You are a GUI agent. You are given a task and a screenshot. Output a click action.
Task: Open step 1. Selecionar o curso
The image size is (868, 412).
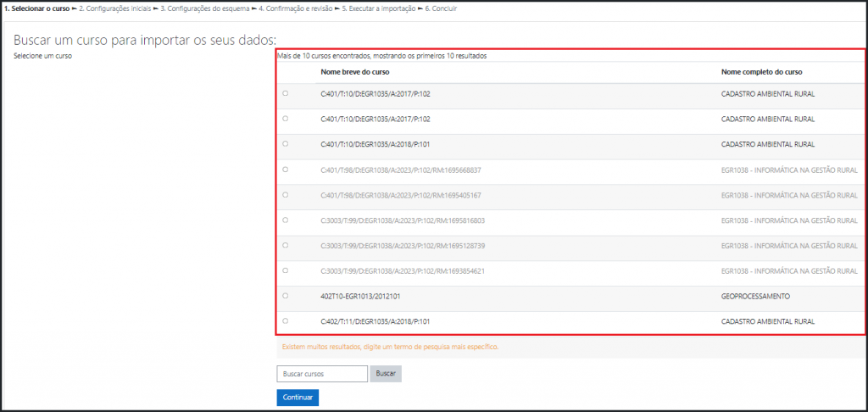pos(37,8)
